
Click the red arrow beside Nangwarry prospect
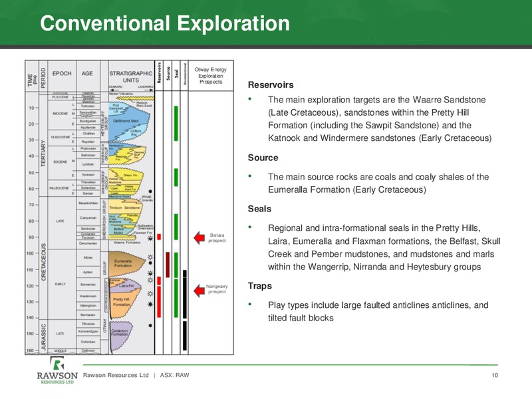199,291
